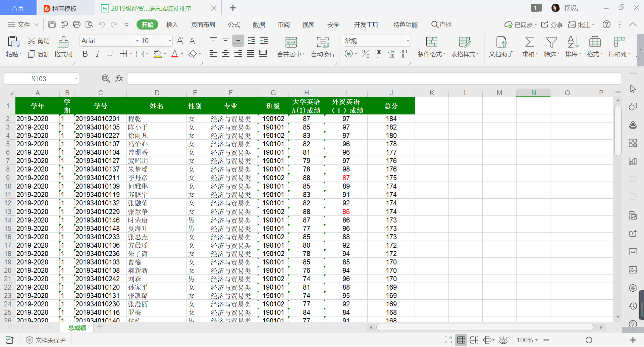Open the Formulas (公式) tab
The height and width of the screenshot is (347, 644).
click(x=234, y=24)
